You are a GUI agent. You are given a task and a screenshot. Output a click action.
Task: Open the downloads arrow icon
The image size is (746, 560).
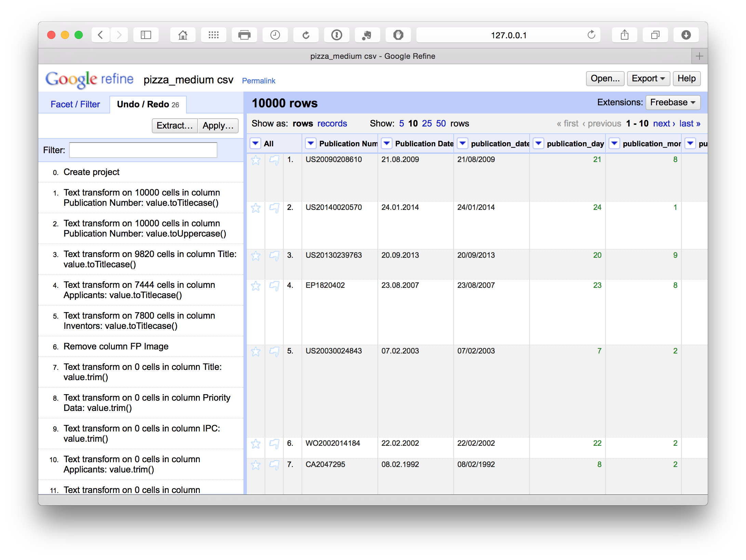[686, 35]
